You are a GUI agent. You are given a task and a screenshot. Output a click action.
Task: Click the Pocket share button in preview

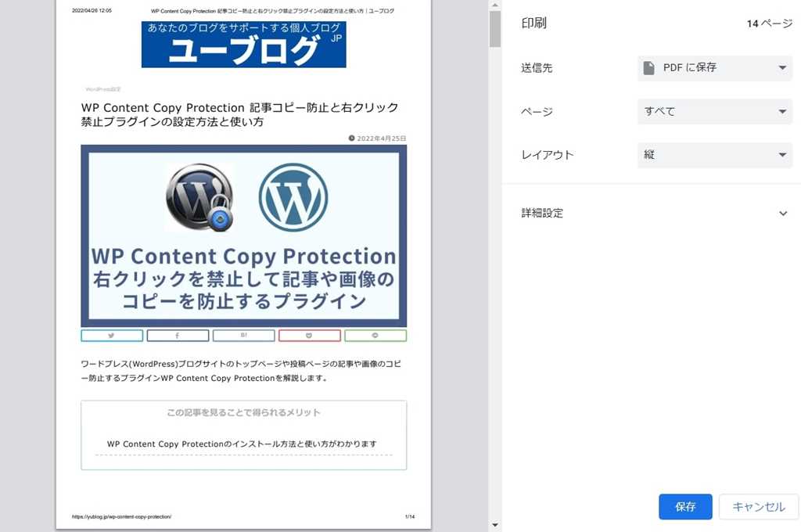[x=310, y=336]
